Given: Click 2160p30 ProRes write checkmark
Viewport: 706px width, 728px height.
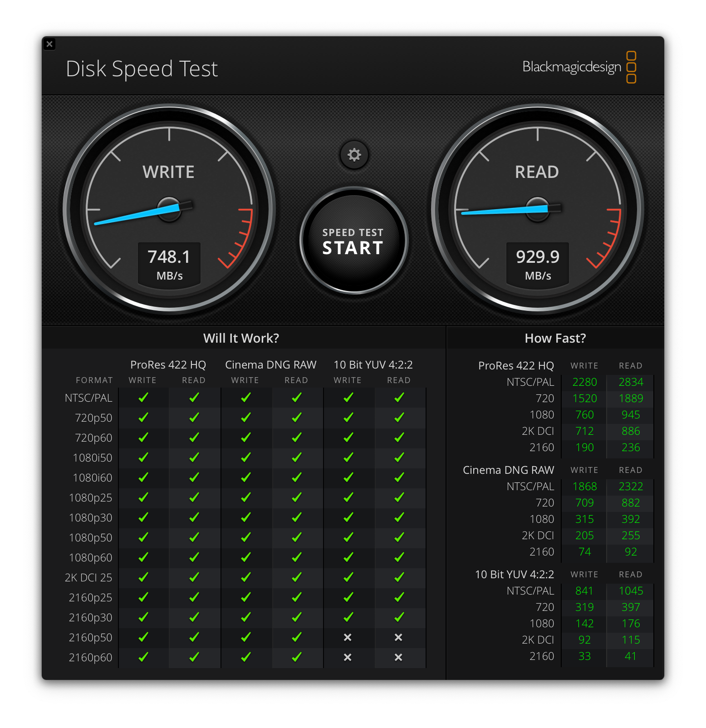Looking at the screenshot, I should 143,617.
